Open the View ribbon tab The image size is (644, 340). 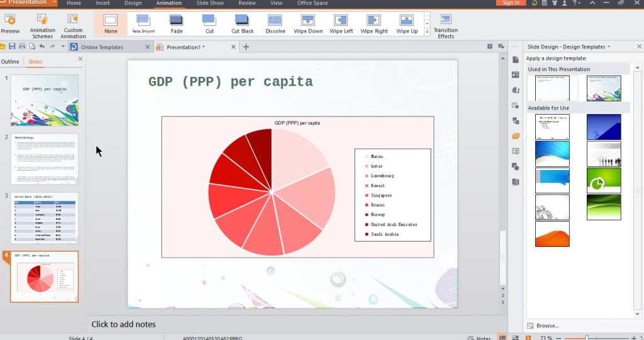tap(276, 3)
